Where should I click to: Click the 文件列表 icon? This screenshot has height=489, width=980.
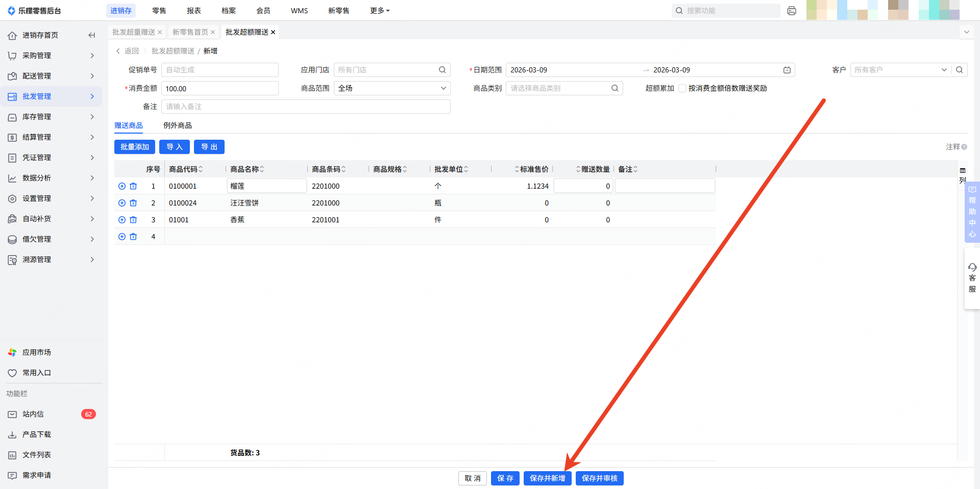tap(12, 455)
